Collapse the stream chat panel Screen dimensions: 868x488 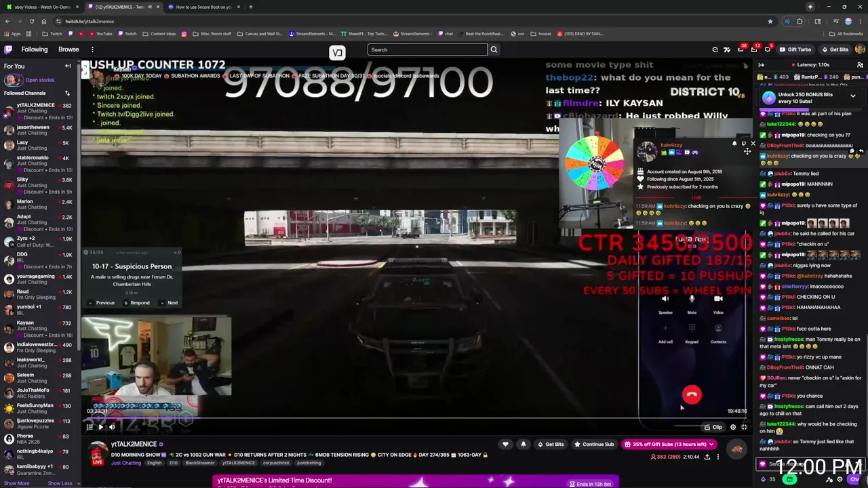[761, 65]
